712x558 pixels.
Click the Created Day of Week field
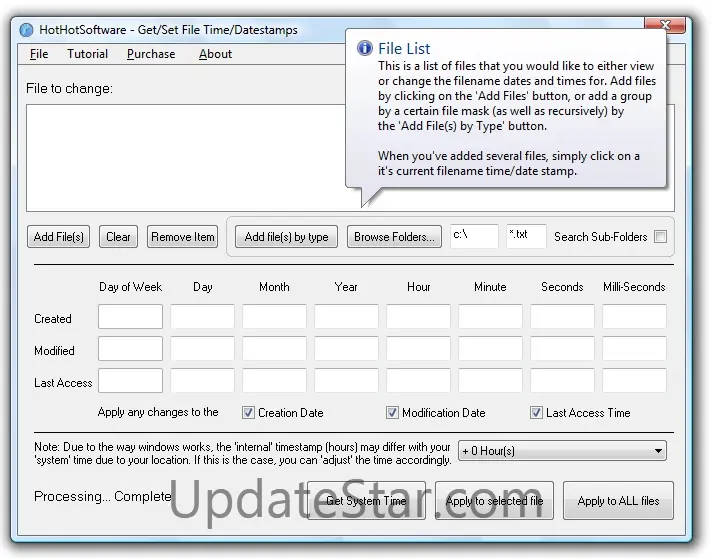tap(130, 316)
